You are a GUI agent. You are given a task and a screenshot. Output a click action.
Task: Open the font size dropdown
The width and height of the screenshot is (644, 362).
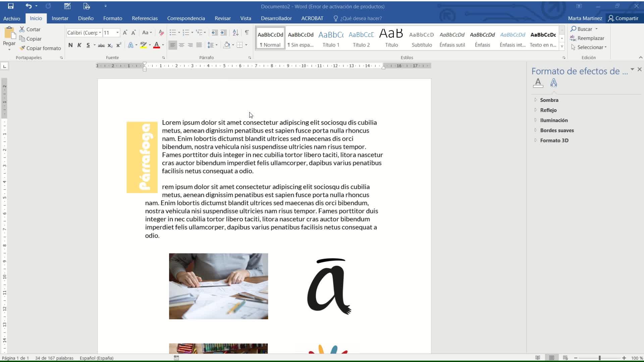tap(117, 33)
